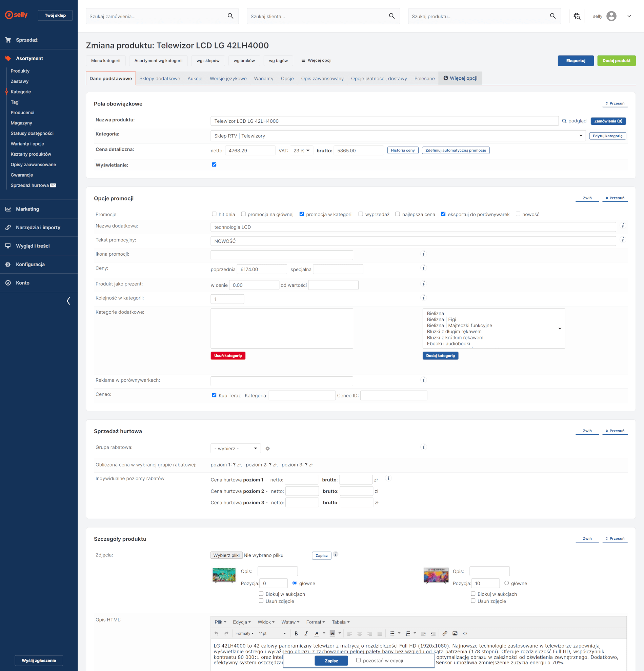Image resolution: width=644 pixels, height=671 pixels.
Task: Switch to the Aukcje tab
Action: click(x=195, y=78)
